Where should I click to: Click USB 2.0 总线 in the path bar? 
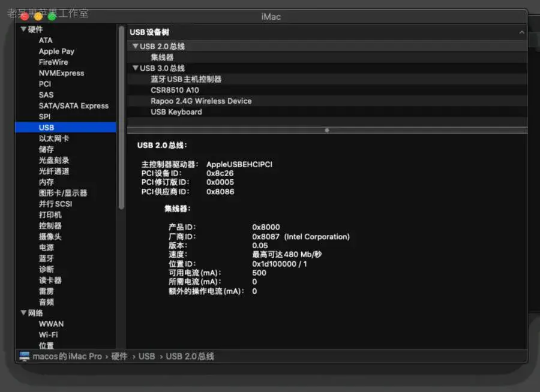pyautogui.click(x=190, y=356)
